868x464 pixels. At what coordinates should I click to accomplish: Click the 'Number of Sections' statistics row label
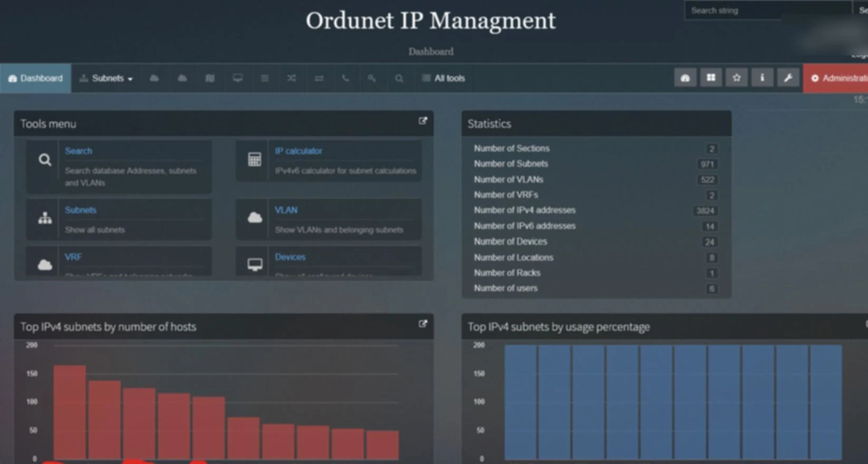pyautogui.click(x=512, y=149)
